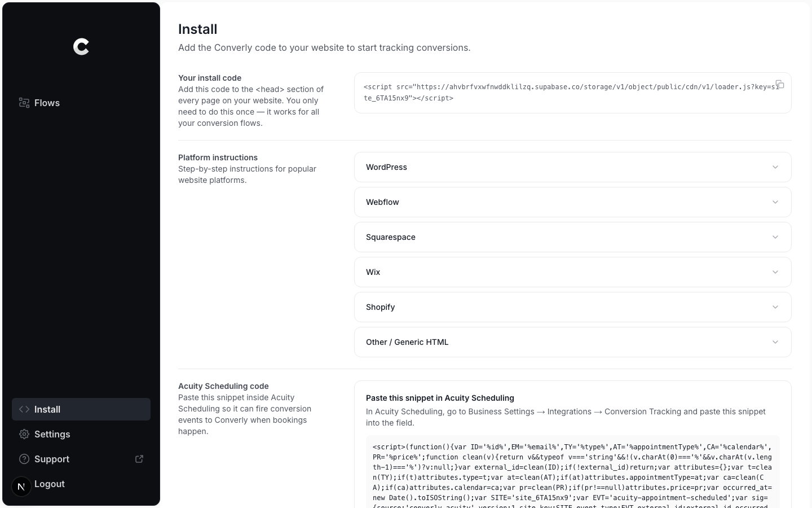Viewport: 812px width, 508px height.
Task: Click 'Paste this snippet in Acuity Scheduling' heading
Action: (440, 398)
